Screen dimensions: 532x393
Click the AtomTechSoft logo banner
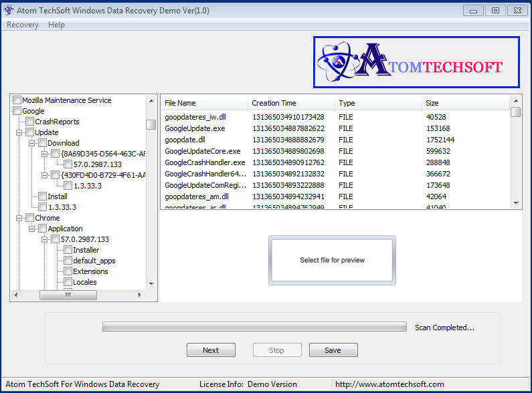pos(416,63)
